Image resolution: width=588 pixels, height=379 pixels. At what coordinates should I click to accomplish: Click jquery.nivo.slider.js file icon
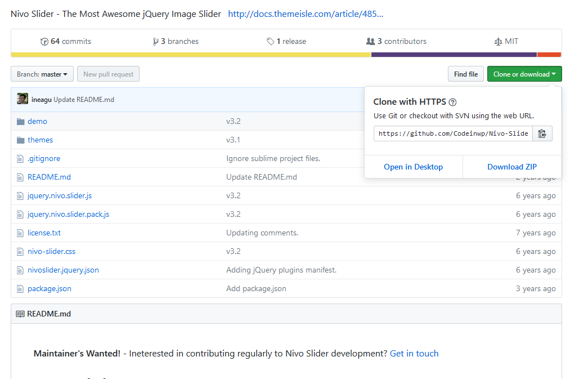(x=20, y=196)
